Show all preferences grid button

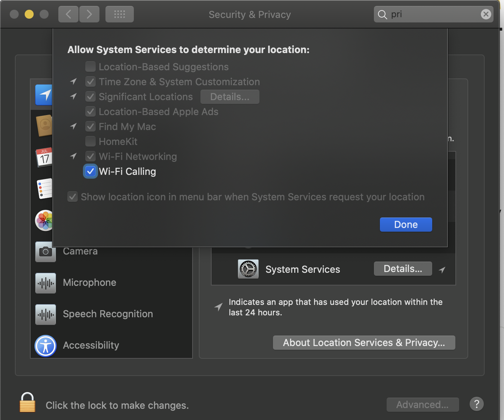(120, 14)
